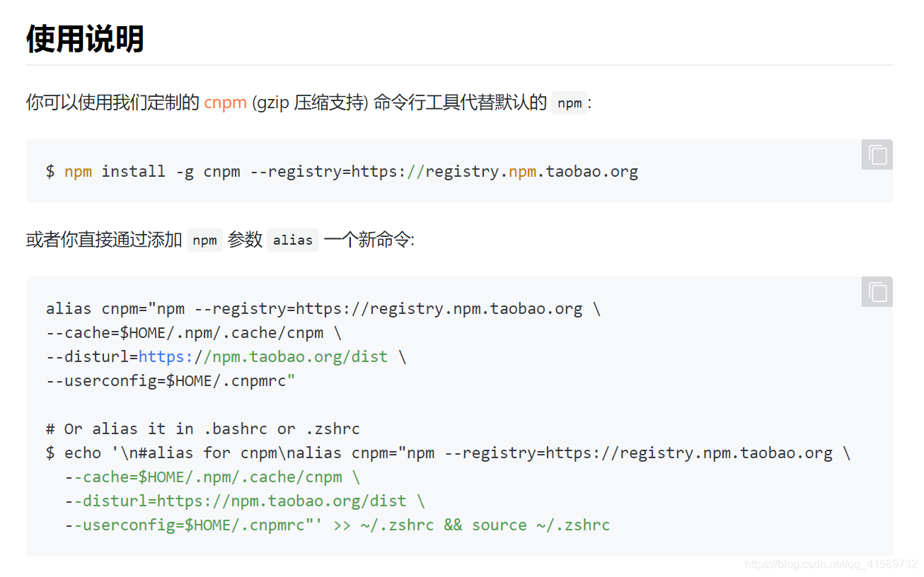The image size is (924, 577).
Task: Click first '--cache=$HOME/.npm/.cache/cnpm \' line in black
Action: [194, 333]
